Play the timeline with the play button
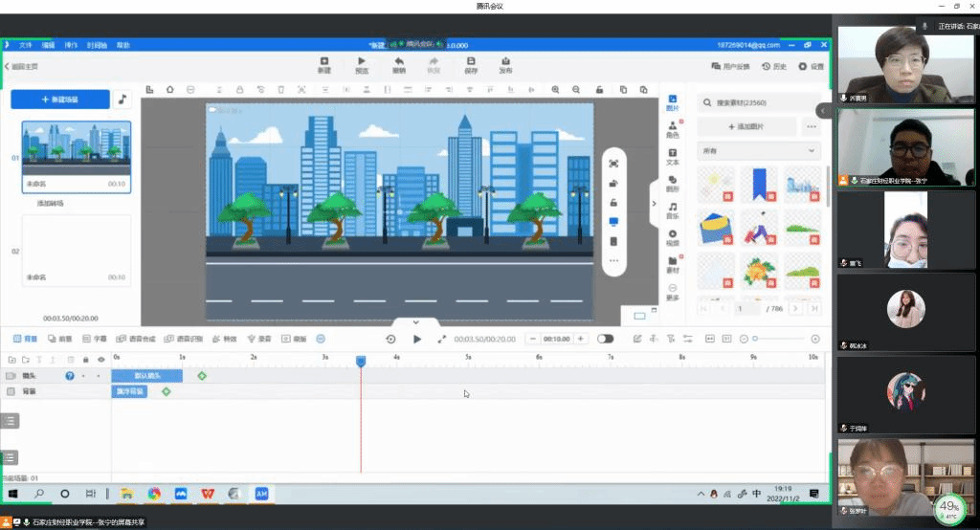Screen dimensions: 980x530 click(x=417, y=339)
